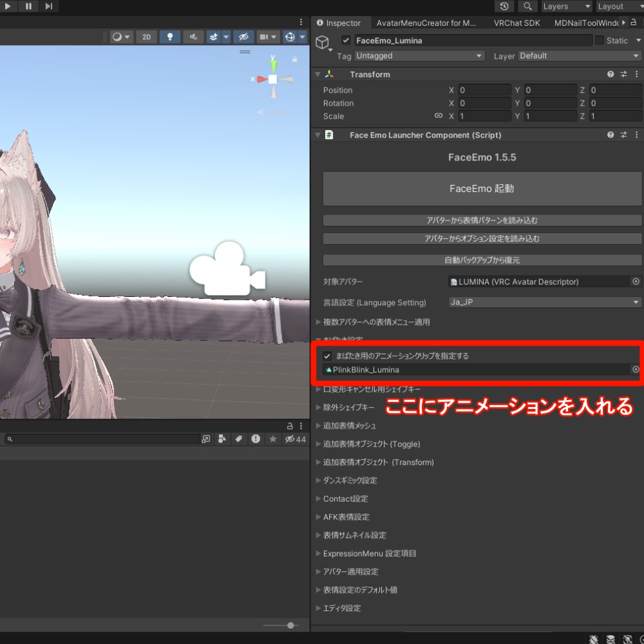Unmute scene audio icon

click(193, 37)
